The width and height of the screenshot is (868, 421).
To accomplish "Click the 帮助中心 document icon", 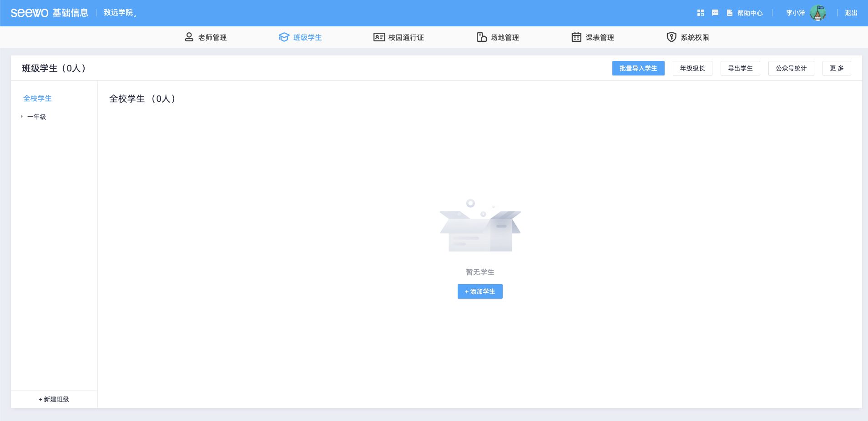I will pos(730,13).
